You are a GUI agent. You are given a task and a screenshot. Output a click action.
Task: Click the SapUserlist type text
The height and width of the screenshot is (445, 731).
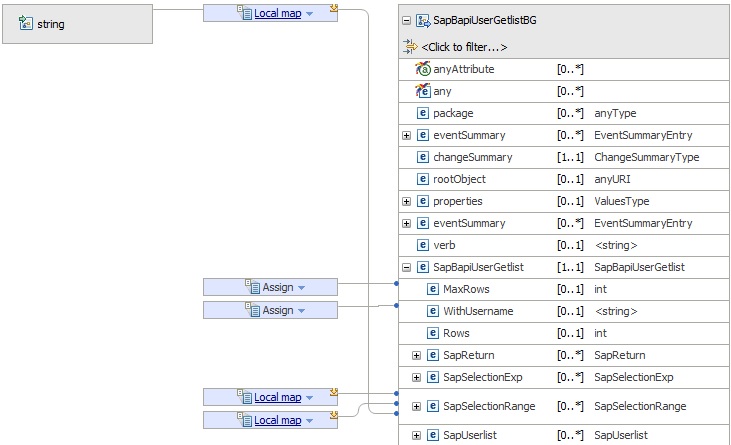pos(621,435)
